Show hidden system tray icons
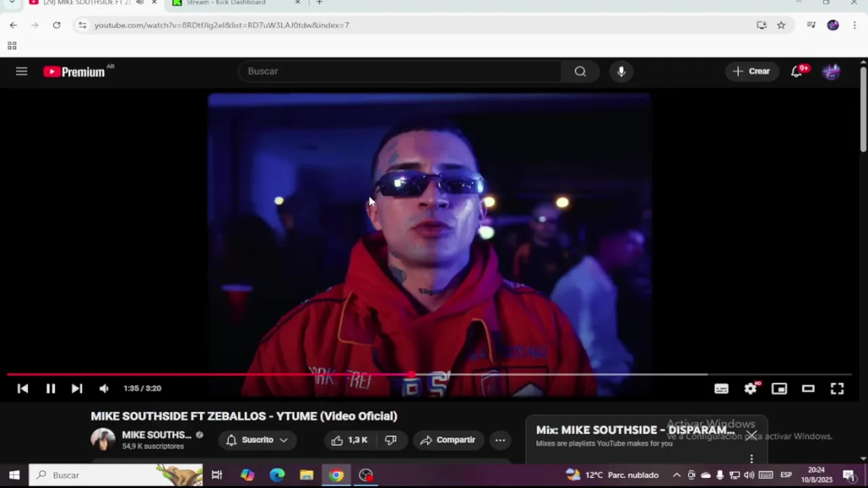 click(677, 475)
